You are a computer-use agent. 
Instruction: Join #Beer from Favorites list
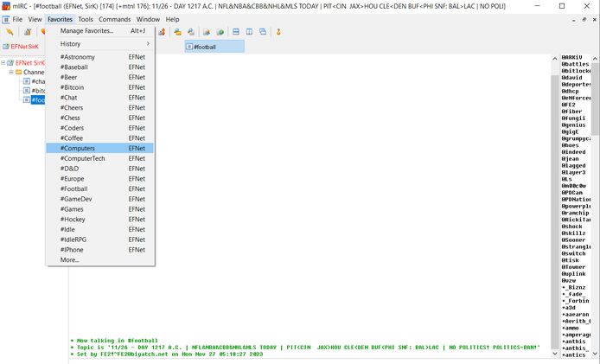point(100,77)
